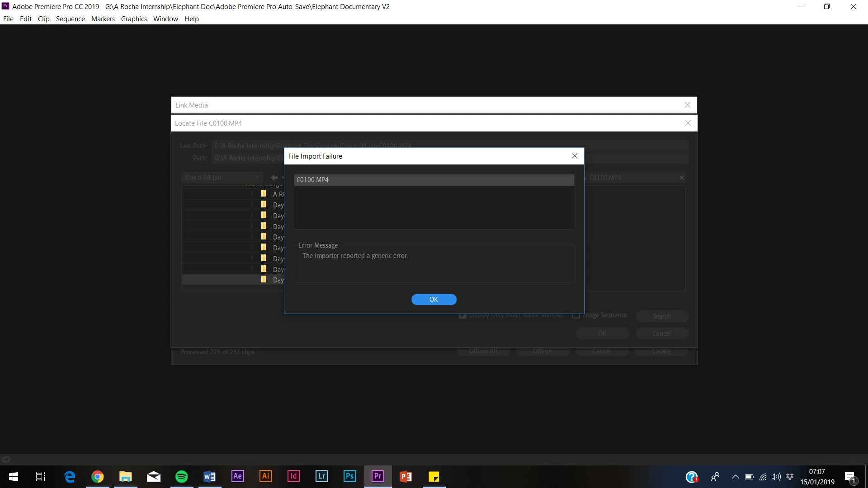Open Spotify from the taskbar
Viewport: 868px width, 488px height.
(181, 476)
